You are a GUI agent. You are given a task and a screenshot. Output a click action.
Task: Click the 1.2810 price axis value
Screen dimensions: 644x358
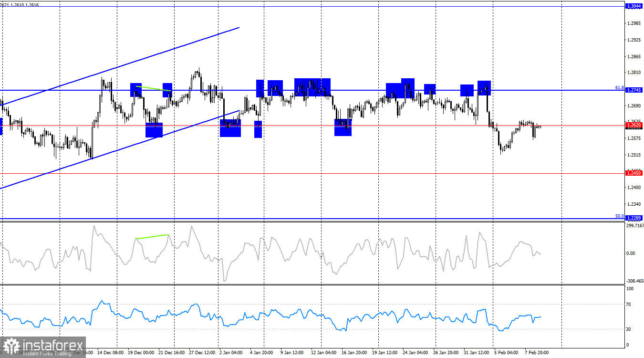click(634, 73)
